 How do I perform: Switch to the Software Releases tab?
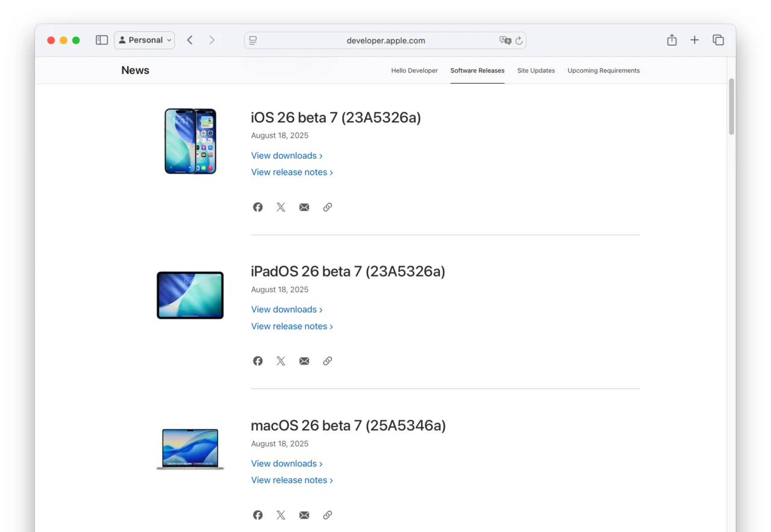[x=477, y=70]
